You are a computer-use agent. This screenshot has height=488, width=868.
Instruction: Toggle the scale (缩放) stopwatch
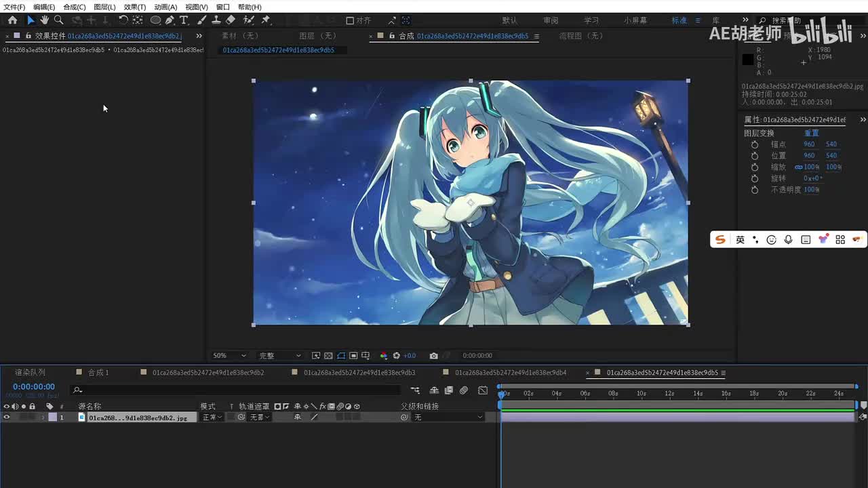[x=755, y=167]
